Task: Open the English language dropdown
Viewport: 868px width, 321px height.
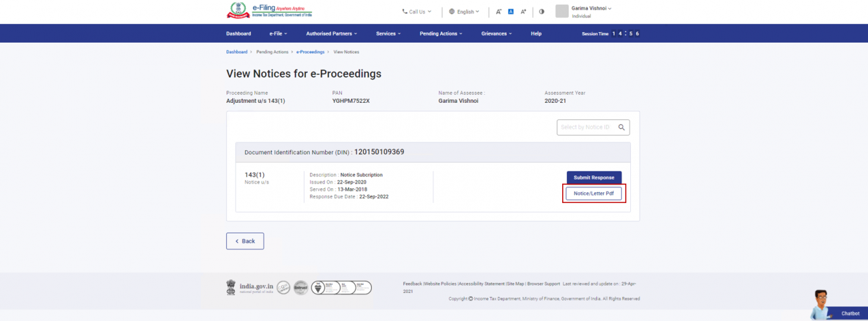Action: point(464,11)
